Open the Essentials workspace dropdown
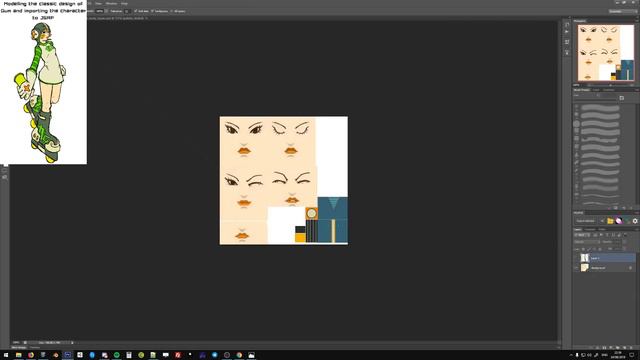640x360 pixels. pyautogui.click(x=623, y=11)
